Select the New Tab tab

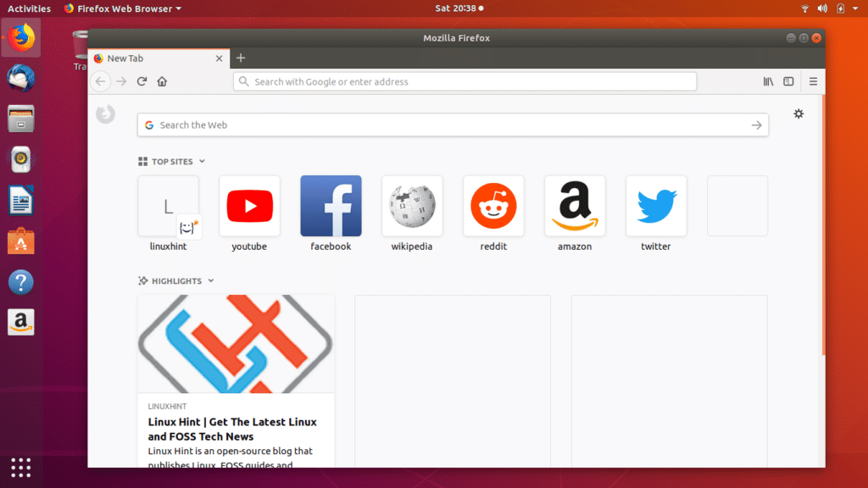pyautogui.click(x=153, y=58)
